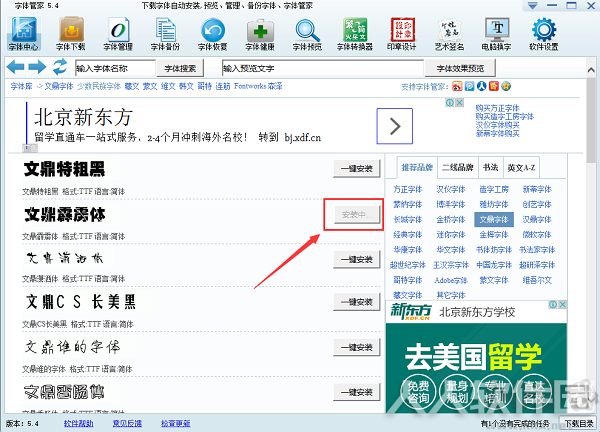This screenshot has height=432, width=600.
Task: Open 印章设计 toolbar icon
Action: click(401, 34)
